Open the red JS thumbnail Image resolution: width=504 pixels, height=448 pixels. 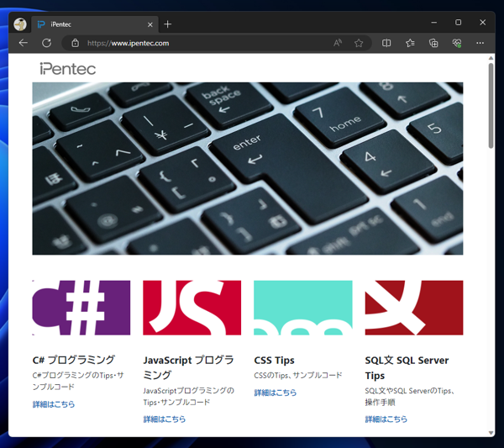pyautogui.click(x=192, y=308)
